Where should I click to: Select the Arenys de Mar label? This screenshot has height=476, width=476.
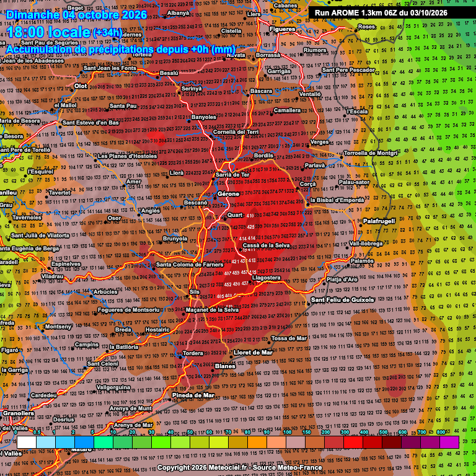point(133,425)
